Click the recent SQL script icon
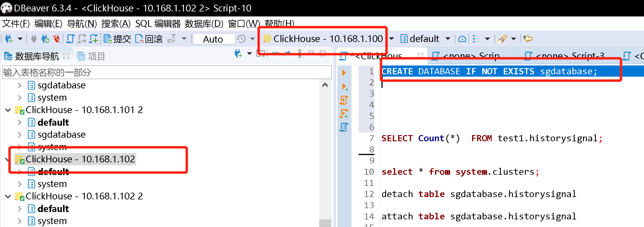The image size is (644, 227). (82, 39)
